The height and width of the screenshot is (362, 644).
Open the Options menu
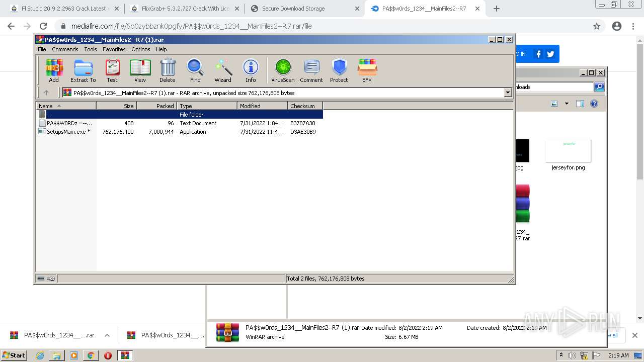coord(141,49)
